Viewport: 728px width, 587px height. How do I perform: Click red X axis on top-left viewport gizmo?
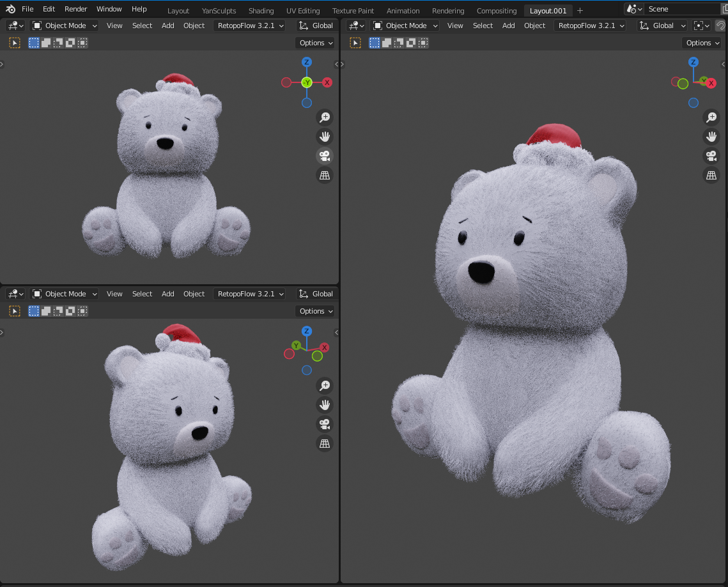click(327, 82)
